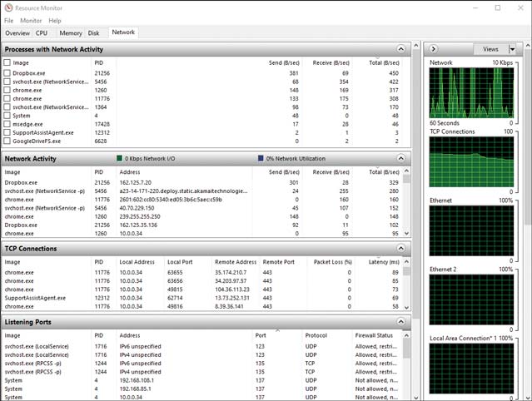Sort TCP Connections by Remote Address header

236,262
